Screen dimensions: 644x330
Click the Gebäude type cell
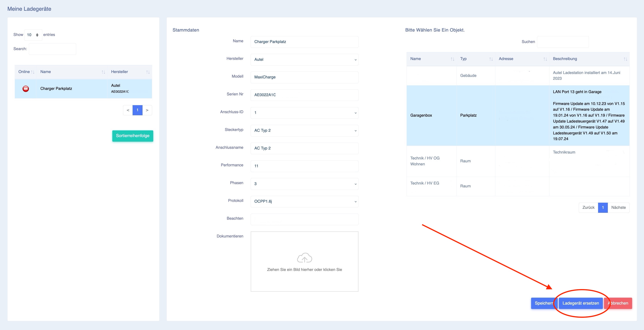coord(476,76)
